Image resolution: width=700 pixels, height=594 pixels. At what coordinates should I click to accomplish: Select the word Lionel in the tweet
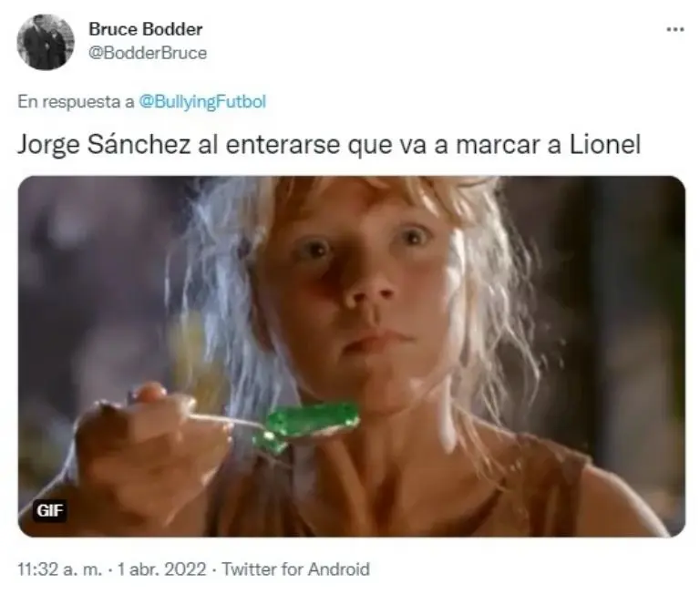(x=605, y=144)
